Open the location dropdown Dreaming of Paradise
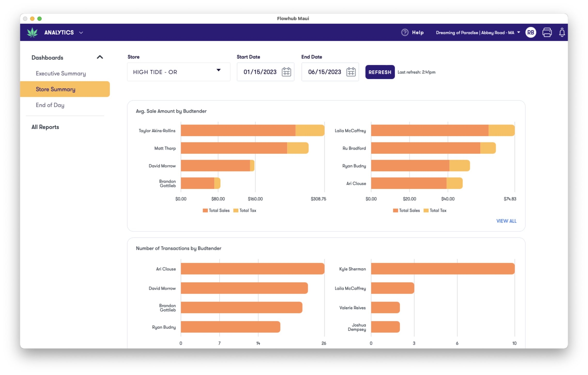The height and width of the screenshot is (375, 588). click(x=478, y=33)
